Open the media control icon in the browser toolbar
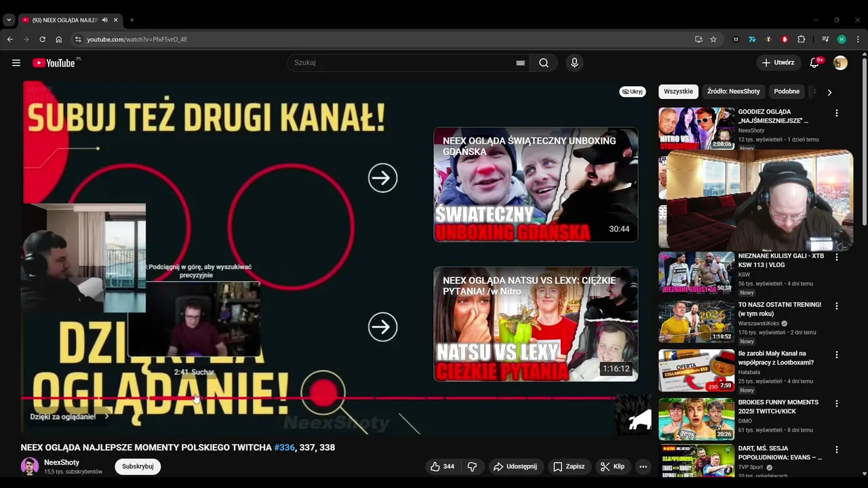Screen dimensions: 868x488 tap(825, 39)
